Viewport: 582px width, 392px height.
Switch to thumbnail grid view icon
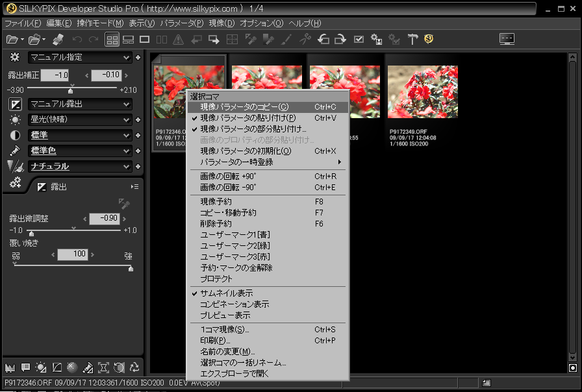pyautogui.click(x=112, y=40)
